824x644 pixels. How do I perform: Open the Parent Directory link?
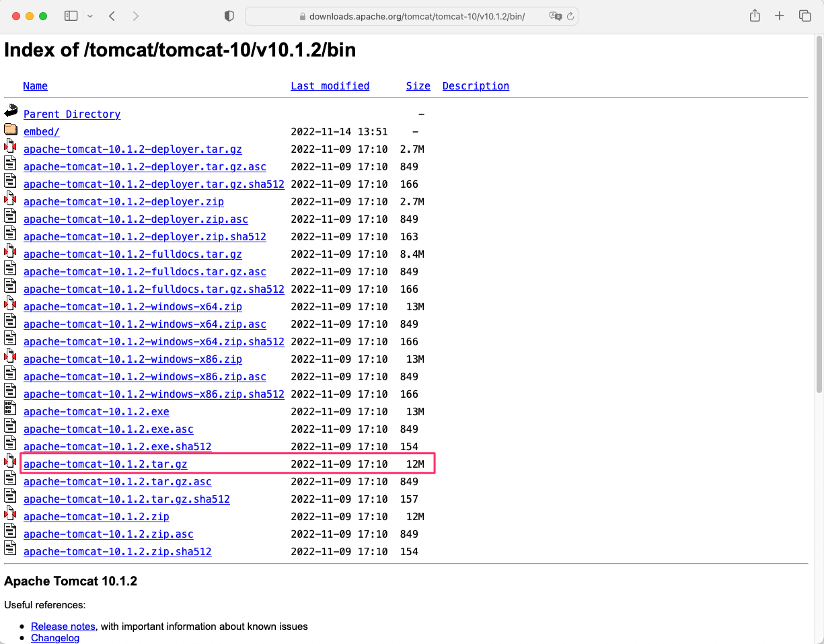point(72,114)
